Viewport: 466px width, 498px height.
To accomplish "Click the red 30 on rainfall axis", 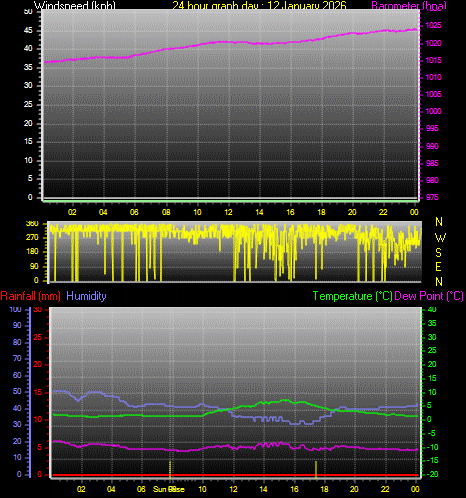I will pyautogui.click(x=37, y=310).
